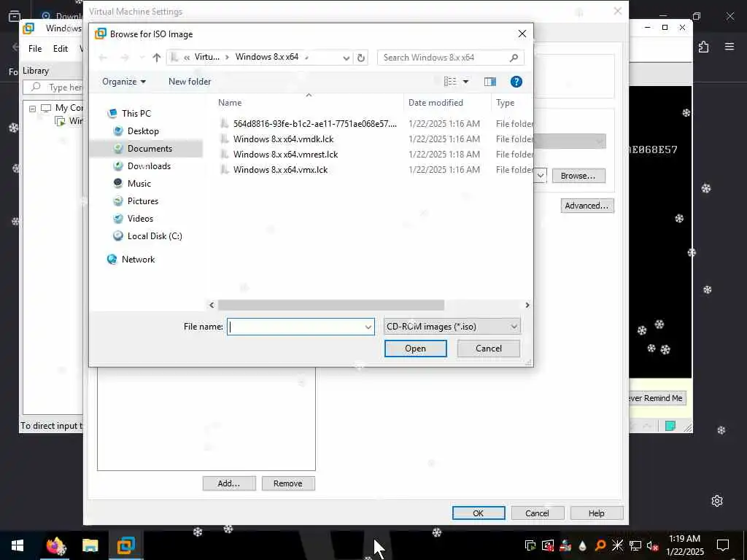747x560 pixels.
Task: Click Add... hardware button
Action: (229, 483)
